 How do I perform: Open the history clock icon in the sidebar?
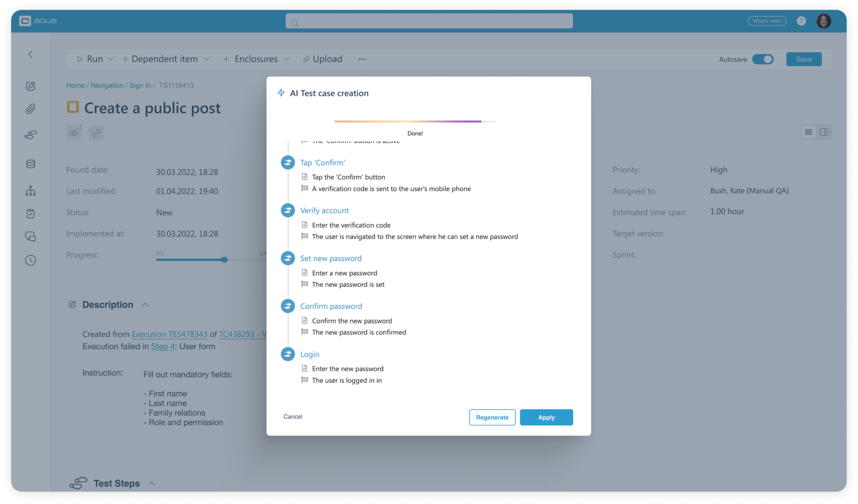pos(30,260)
